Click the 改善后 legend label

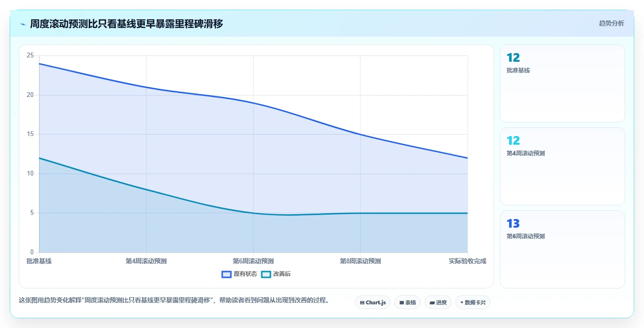click(x=282, y=274)
